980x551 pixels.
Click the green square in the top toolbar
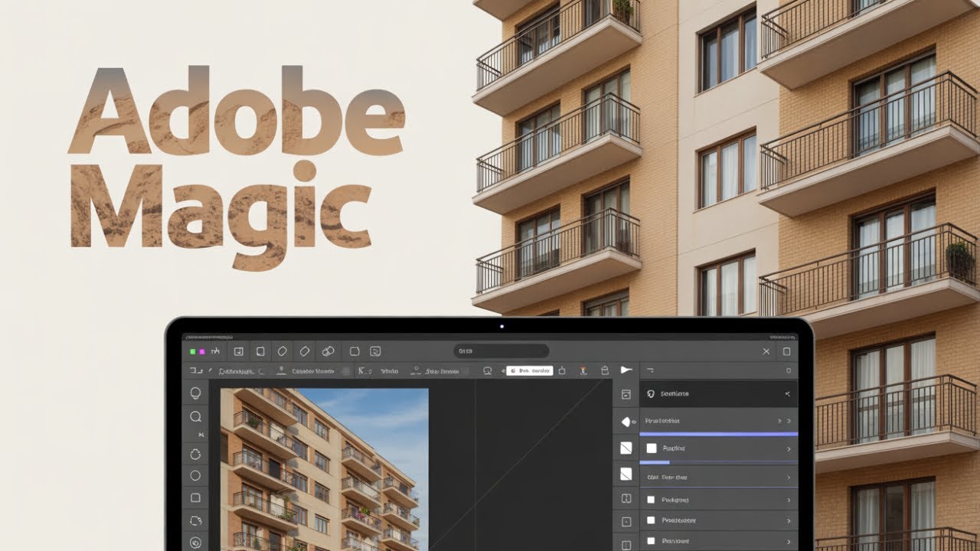click(193, 351)
